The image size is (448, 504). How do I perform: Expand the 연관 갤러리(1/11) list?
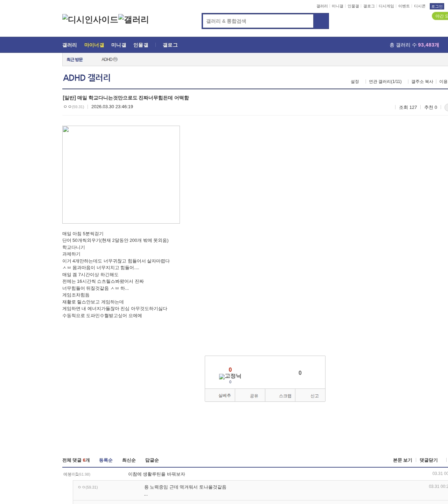pos(385,82)
